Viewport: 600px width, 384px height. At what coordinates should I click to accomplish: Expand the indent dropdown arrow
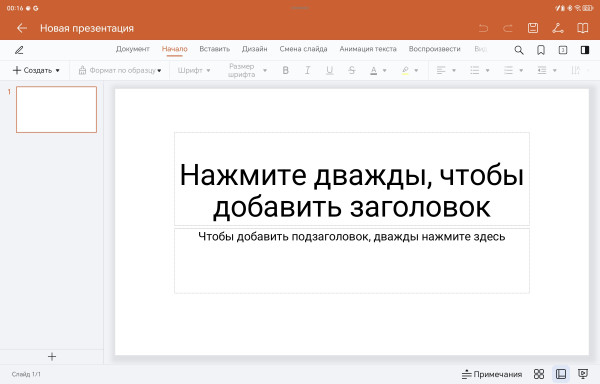pos(554,70)
